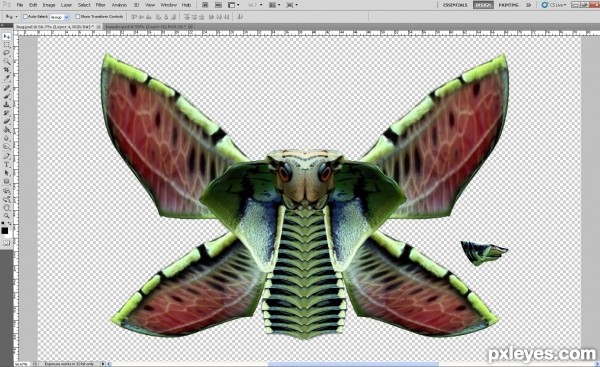Open the Window menu
Viewport: 600px width, 367px height.
tap(168, 5)
